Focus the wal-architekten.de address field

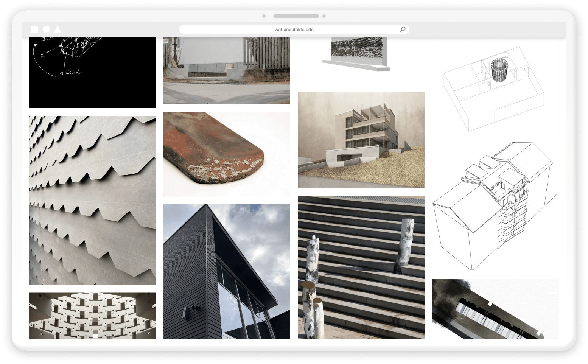[294, 29]
